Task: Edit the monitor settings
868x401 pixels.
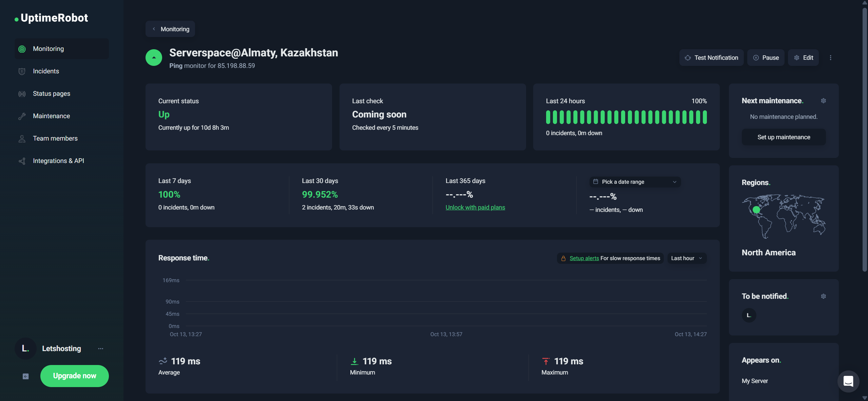Action: click(803, 58)
